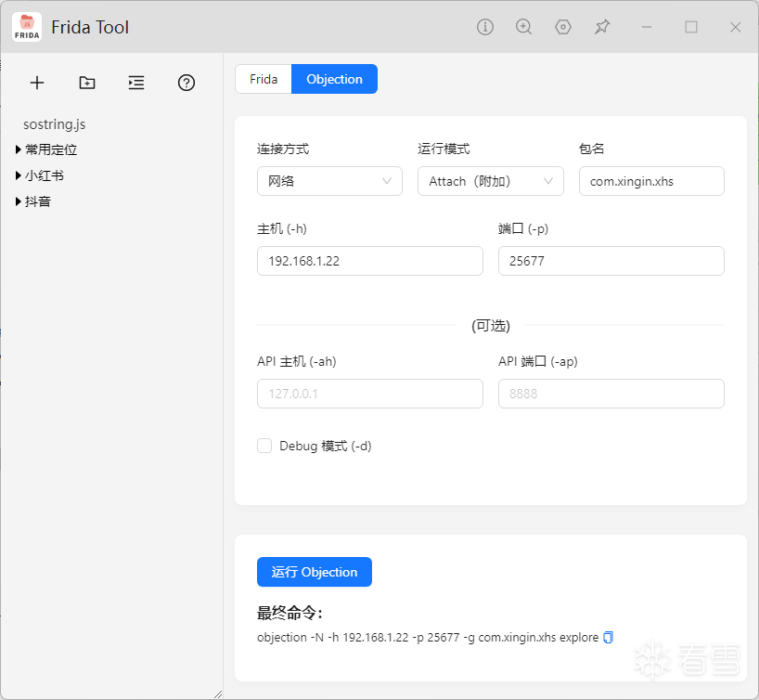Select the Objection tab
Viewport: 759px width, 700px height.
pos(334,79)
